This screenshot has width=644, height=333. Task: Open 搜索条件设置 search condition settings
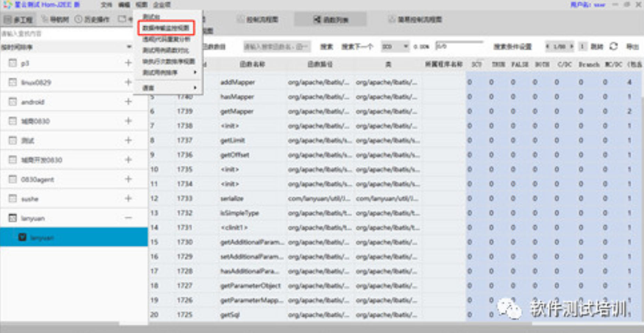(x=512, y=46)
